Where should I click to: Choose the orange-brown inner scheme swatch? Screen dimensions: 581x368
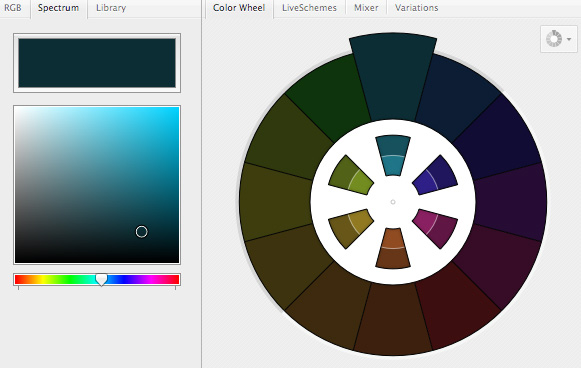pos(393,248)
